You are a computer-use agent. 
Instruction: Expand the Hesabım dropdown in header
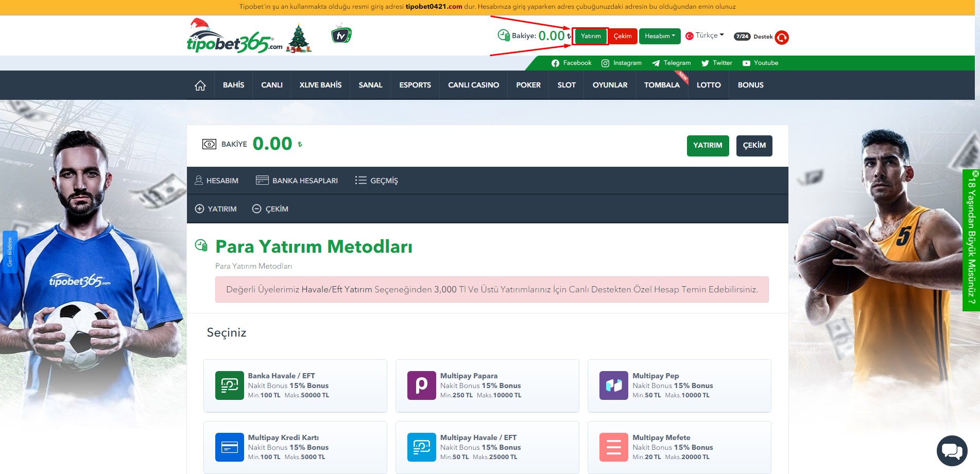[660, 36]
